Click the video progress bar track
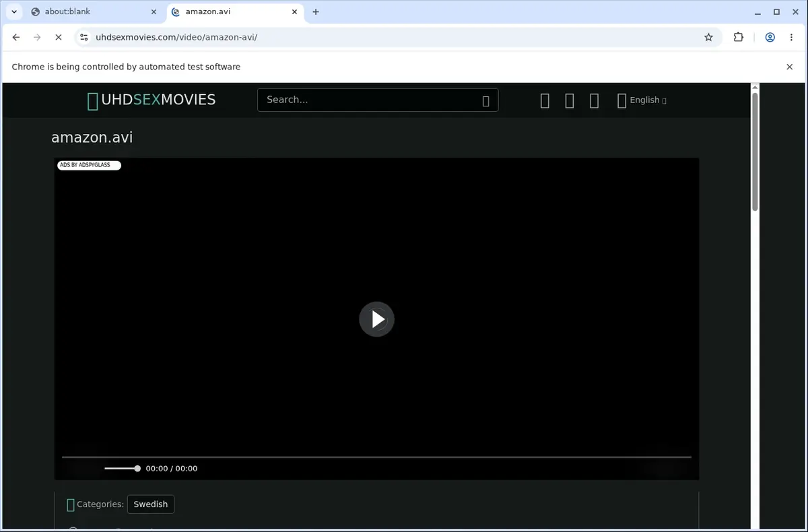The image size is (808, 532). [376, 457]
